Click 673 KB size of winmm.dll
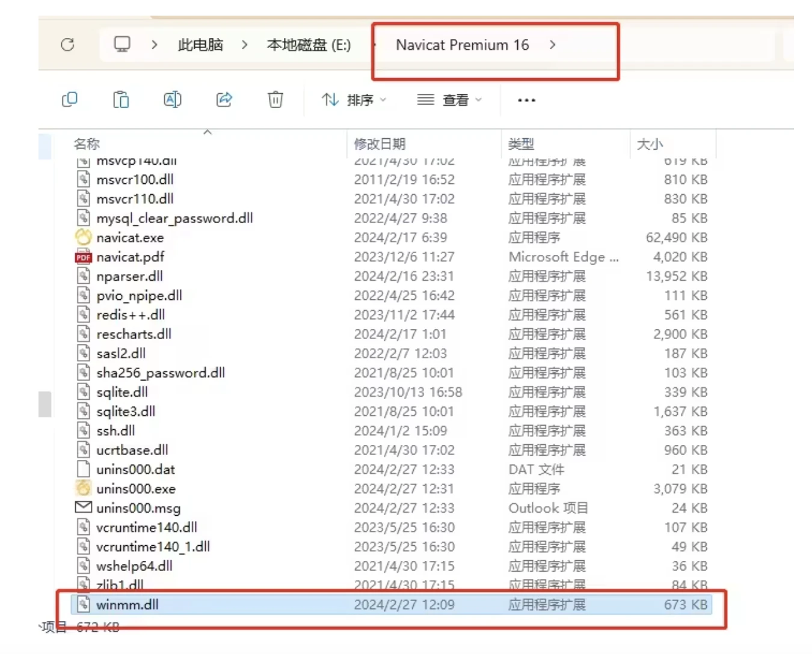This screenshot has height=654, width=812. click(686, 604)
